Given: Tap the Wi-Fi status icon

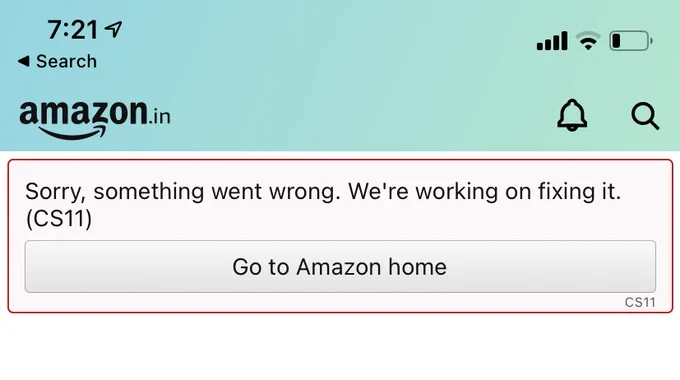Looking at the screenshot, I should pos(588,41).
